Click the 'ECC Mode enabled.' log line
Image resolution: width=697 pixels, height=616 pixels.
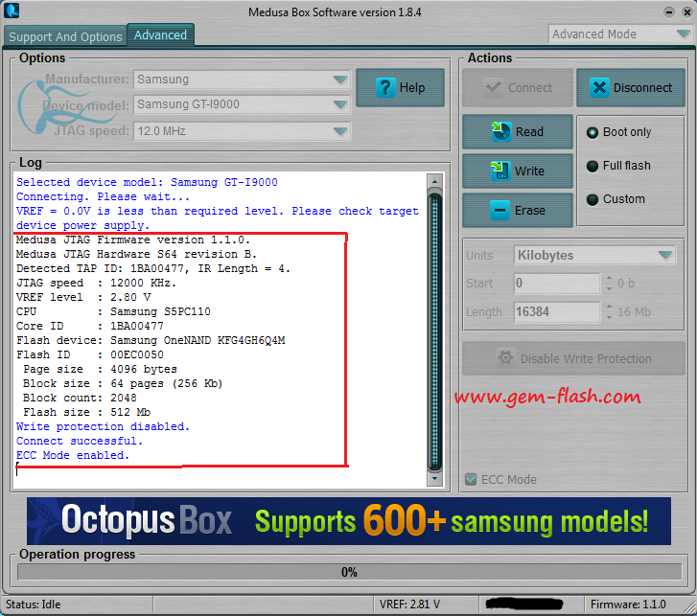click(73, 455)
